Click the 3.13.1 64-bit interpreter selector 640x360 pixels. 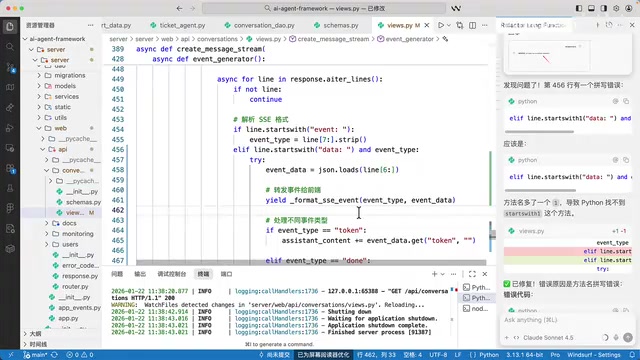click(524, 355)
